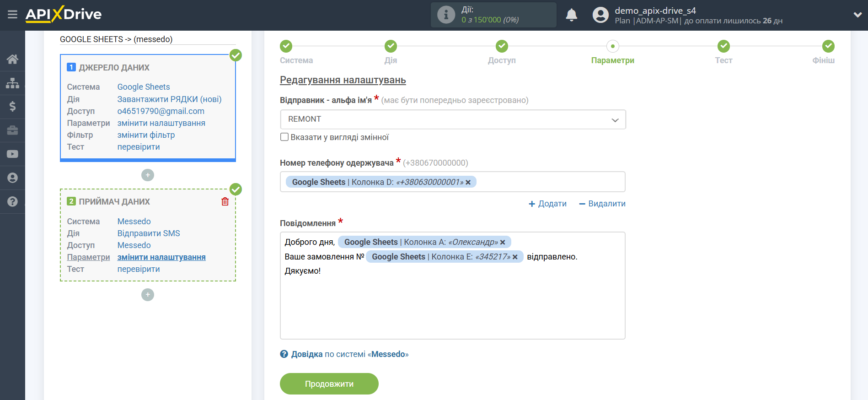Open the Google Sheets source system link
Viewport: 868px width, 400px height.
pos(144,87)
